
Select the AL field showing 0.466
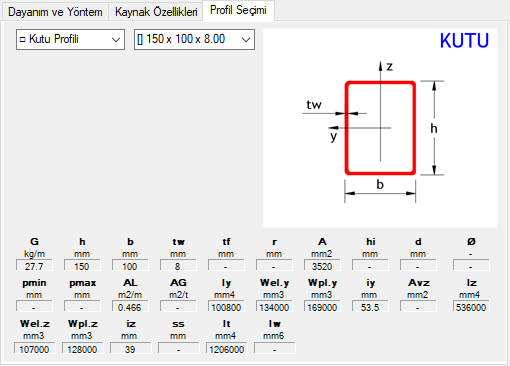click(x=130, y=307)
